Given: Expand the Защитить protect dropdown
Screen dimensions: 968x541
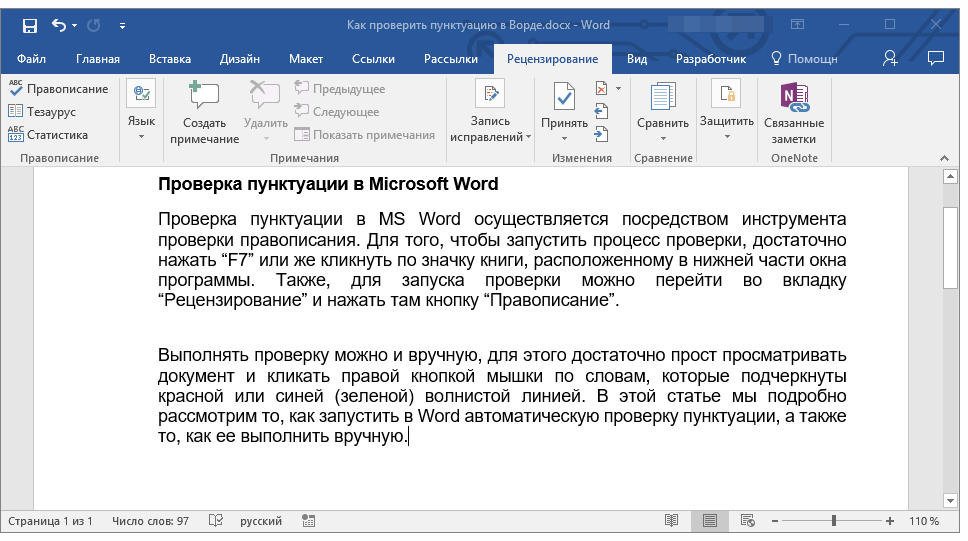Looking at the screenshot, I should click(x=726, y=128).
